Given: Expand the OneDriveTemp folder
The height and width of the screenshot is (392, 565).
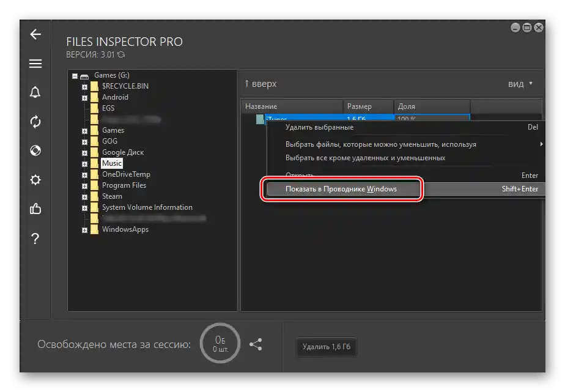Looking at the screenshot, I should click(x=84, y=175).
